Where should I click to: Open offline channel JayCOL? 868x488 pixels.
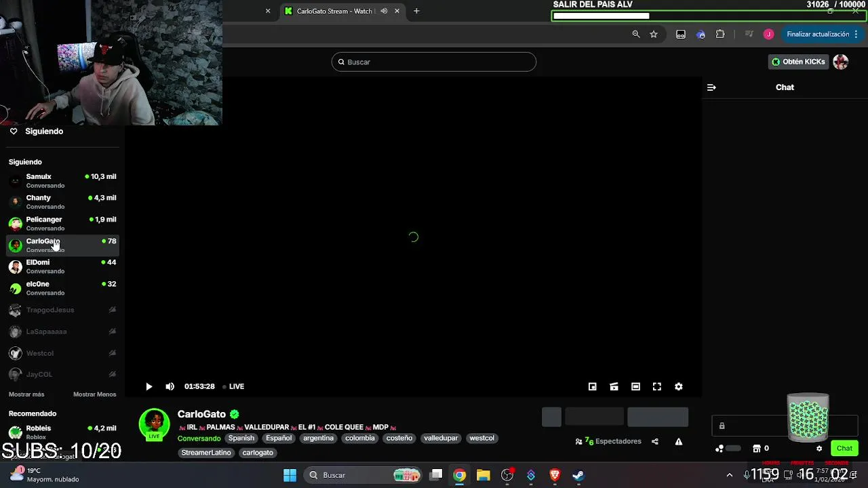click(62, 374)
